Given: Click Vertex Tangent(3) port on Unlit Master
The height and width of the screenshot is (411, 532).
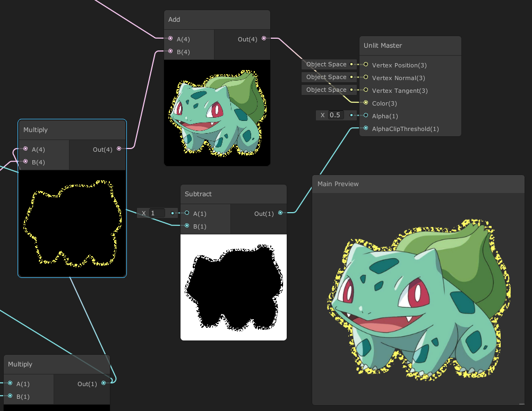Looking at the screenshot, I should coord(366,90).
